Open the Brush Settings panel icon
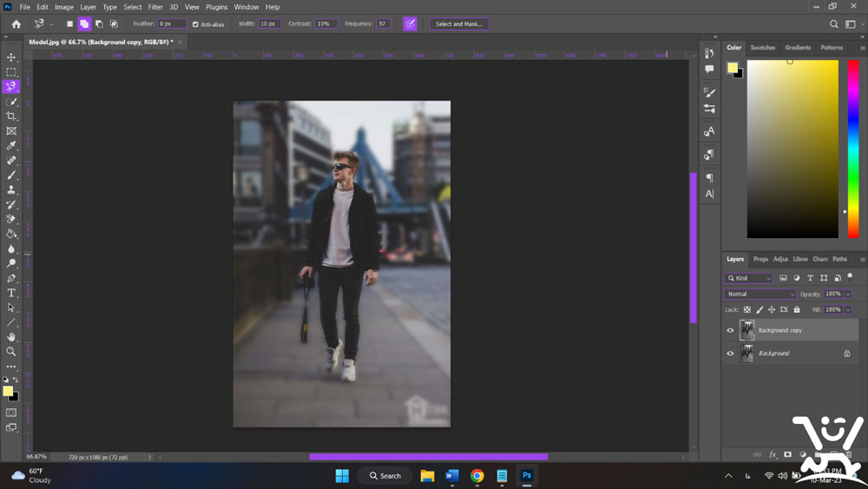Viewport: 868px width, 489px height. click(709, 92)
